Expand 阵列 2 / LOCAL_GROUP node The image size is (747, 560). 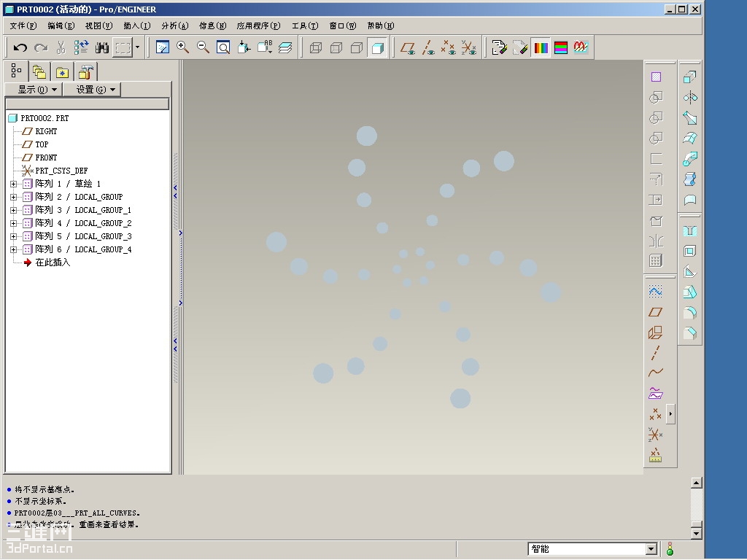(x=13, y=197)
